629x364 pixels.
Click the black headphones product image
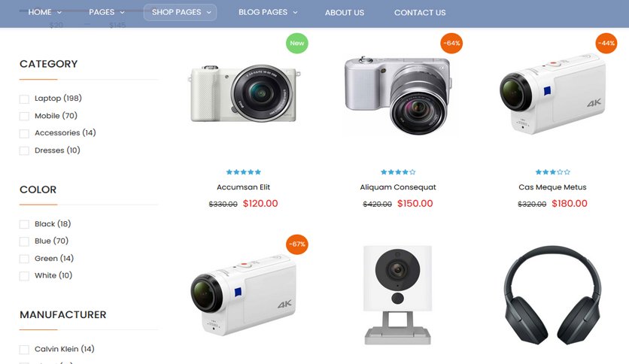[x=552, y=296]
